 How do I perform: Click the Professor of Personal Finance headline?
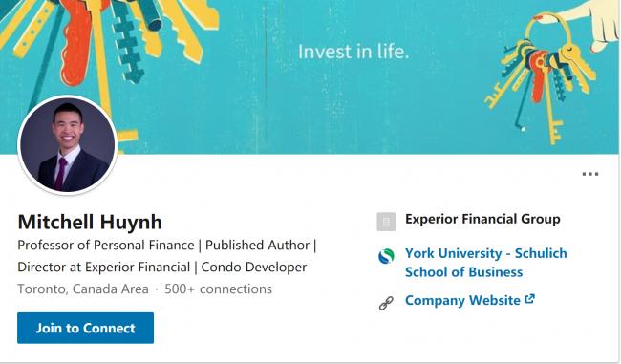pyautogui.click(x=106, y=246)
